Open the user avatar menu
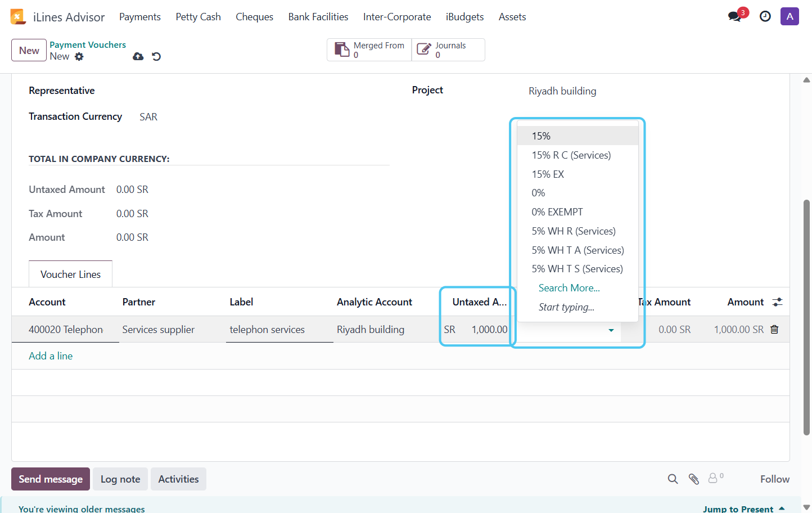This screenshot has height=513, width=812. click(790, 16)
